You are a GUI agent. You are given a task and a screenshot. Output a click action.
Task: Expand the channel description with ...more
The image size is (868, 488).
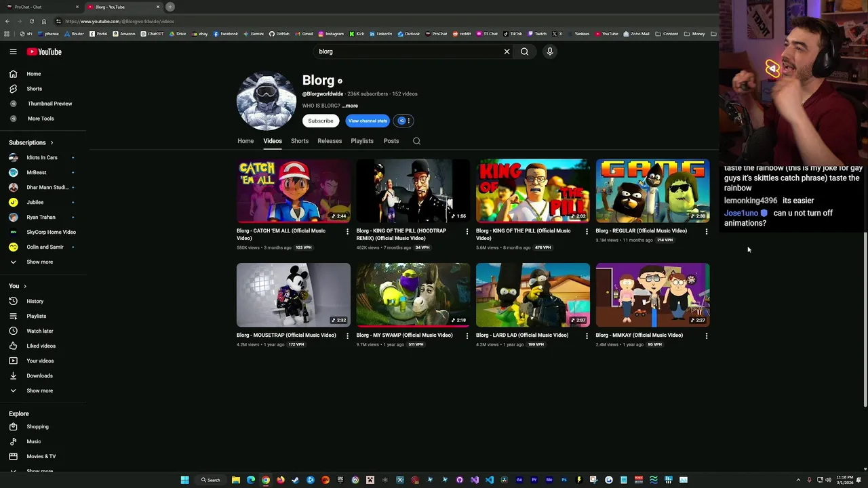click(350, 106)
